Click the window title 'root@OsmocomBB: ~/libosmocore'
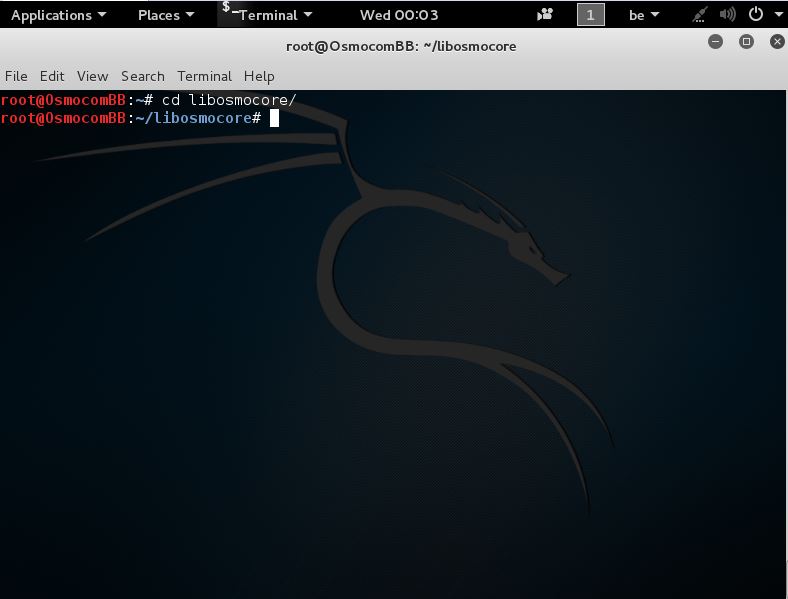 click(401, 46)
